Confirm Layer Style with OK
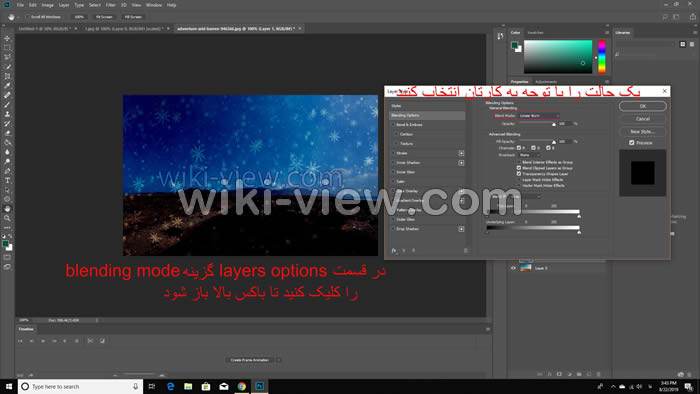Screen dimensions: 700x394 pyautogui.click(x=642, y=106)
